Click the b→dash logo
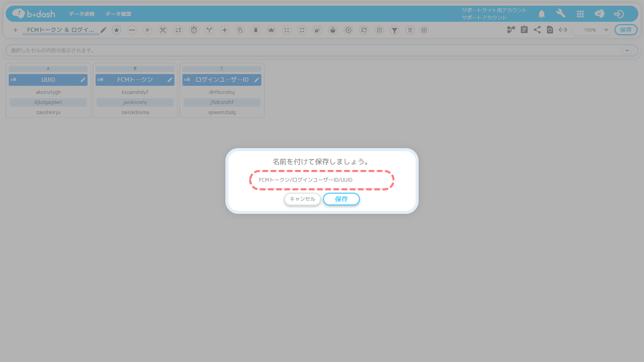 click(x=34, y=14)
